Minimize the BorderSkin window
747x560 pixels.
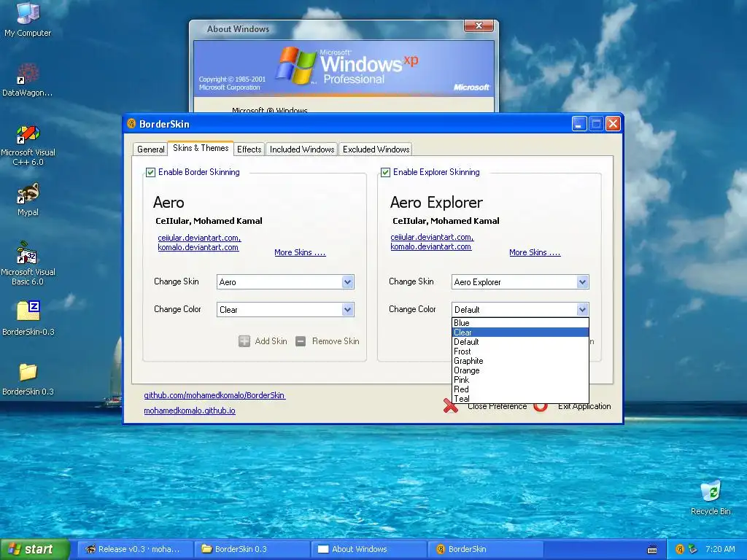(x=578, y=124)
